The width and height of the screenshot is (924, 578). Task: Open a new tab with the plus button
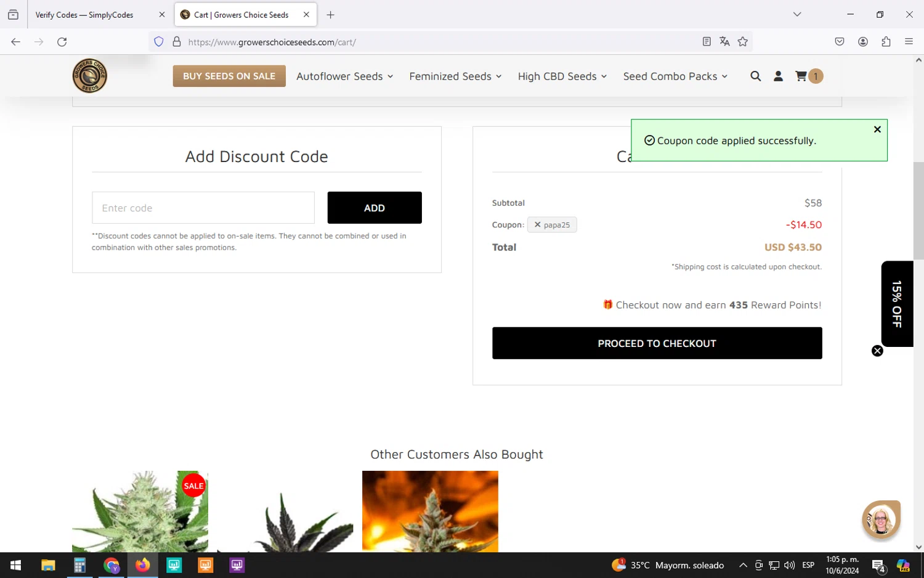coord(331,15)
